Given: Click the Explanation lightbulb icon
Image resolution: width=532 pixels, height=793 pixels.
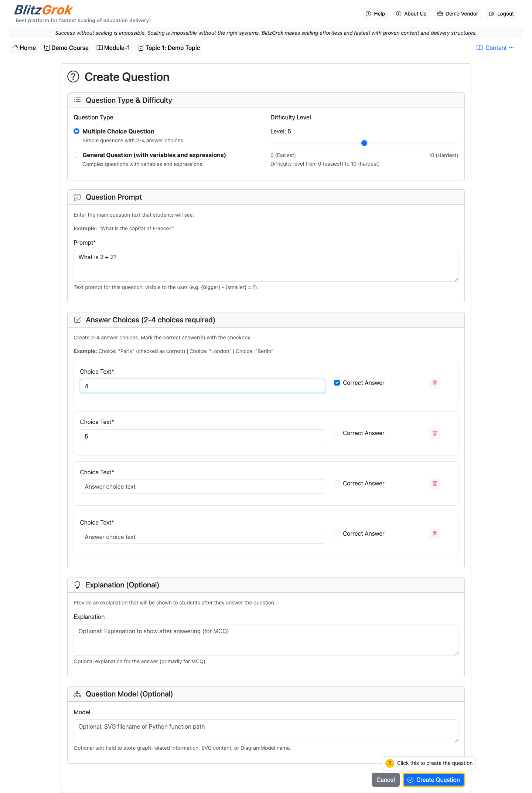Looking at the screenshot, I should coord(77,585).
